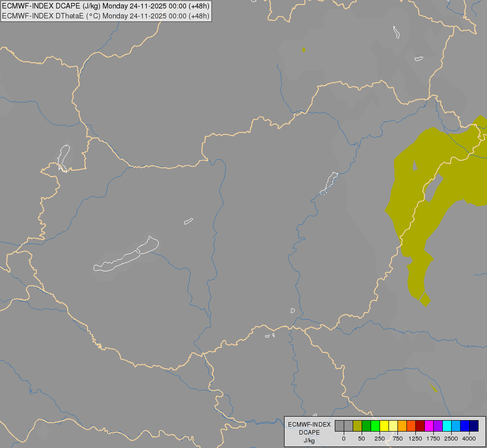Click the '4000' legend tick label

pyautogui.click(x=469, y=439)
